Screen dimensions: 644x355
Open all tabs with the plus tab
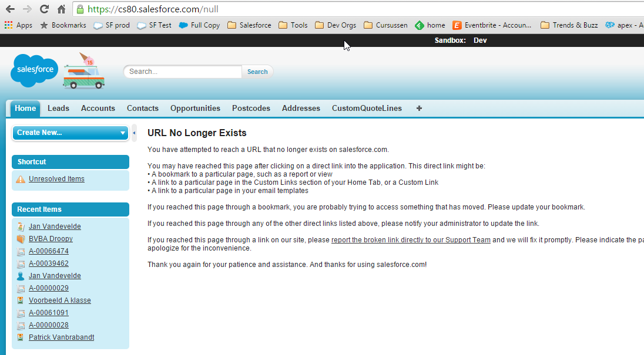point(419,108)
